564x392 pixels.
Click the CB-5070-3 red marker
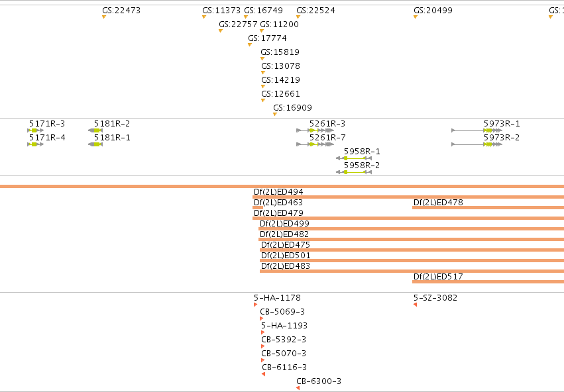coord(262,360)
